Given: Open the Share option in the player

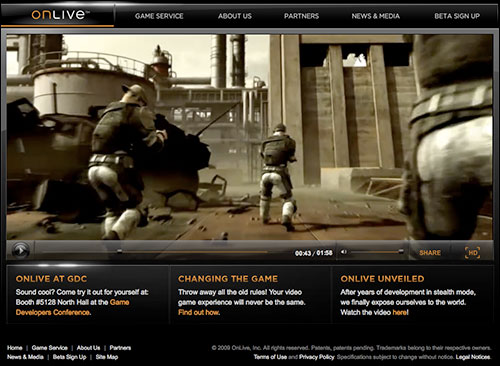Looking at the screenshot, I should pos(430,253).
